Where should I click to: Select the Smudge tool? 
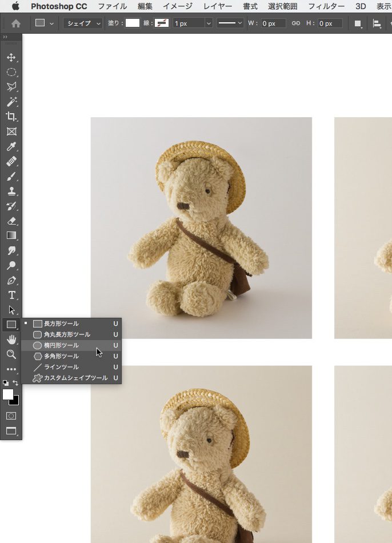11,250
